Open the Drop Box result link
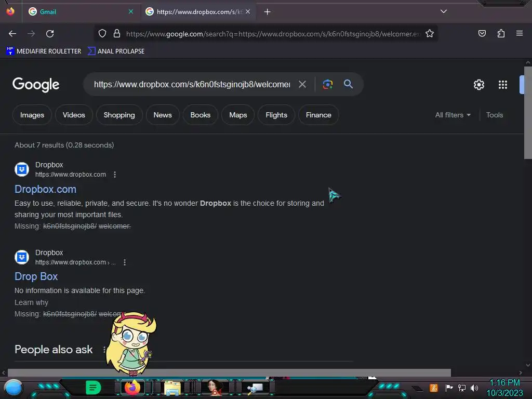The width and height of the screenshot is (532, 399). [36, 276]
